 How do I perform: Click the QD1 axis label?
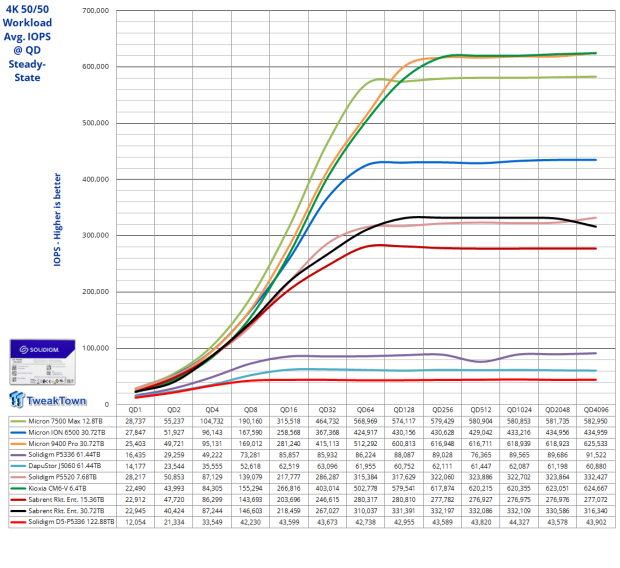[x=135, y=410]
